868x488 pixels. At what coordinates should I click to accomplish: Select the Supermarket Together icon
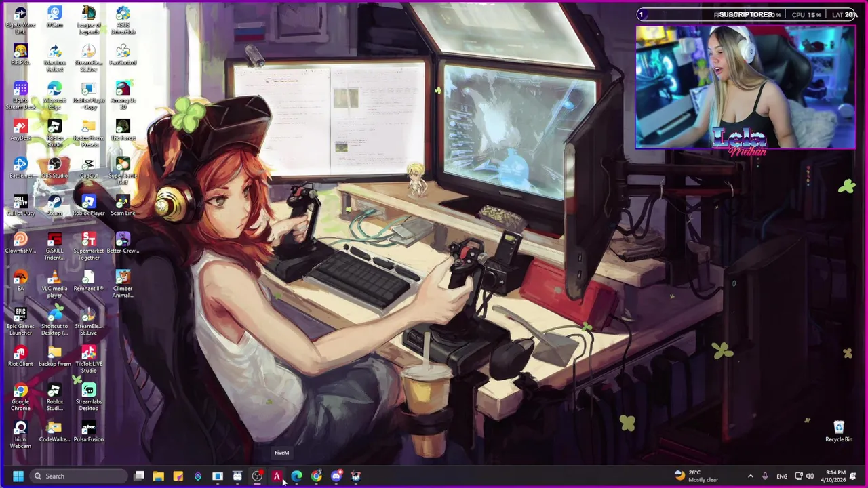click(89, 246)
